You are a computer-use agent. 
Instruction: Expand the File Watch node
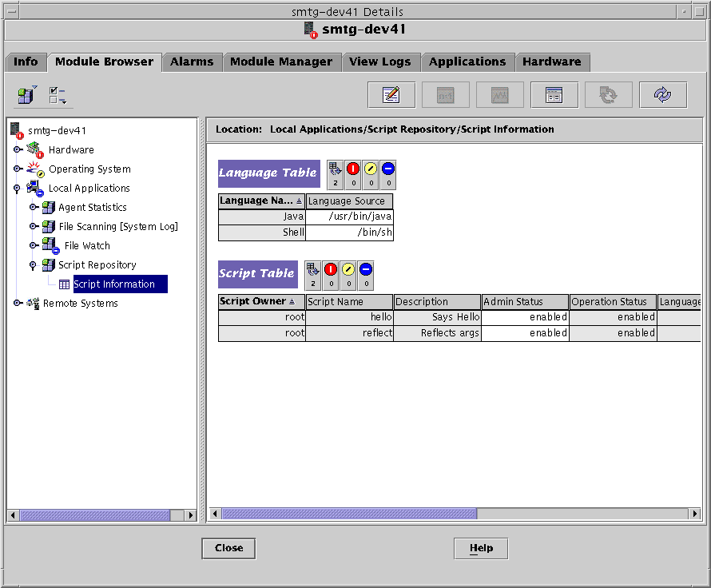pos(34,246)
